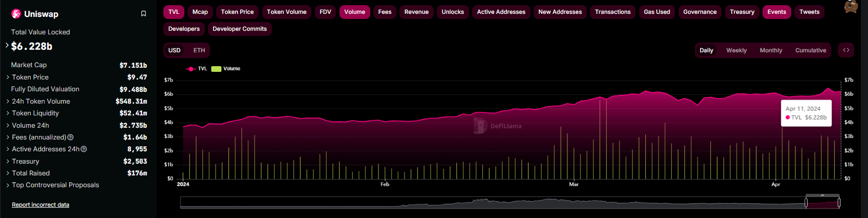
Task: Click the Fully Diluted Valuation label
Action: (x=45, y=89)
